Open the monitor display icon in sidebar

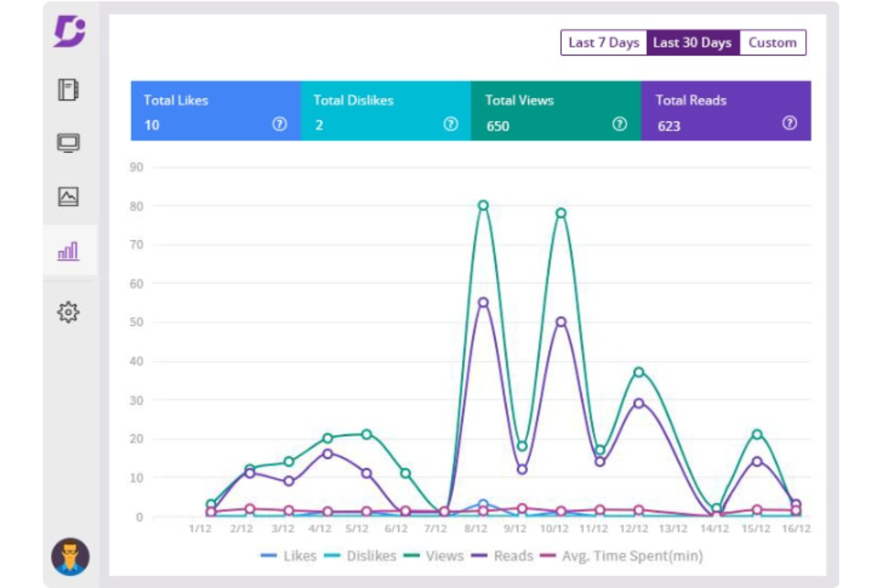pyautogui.click(x=68, y=143)
